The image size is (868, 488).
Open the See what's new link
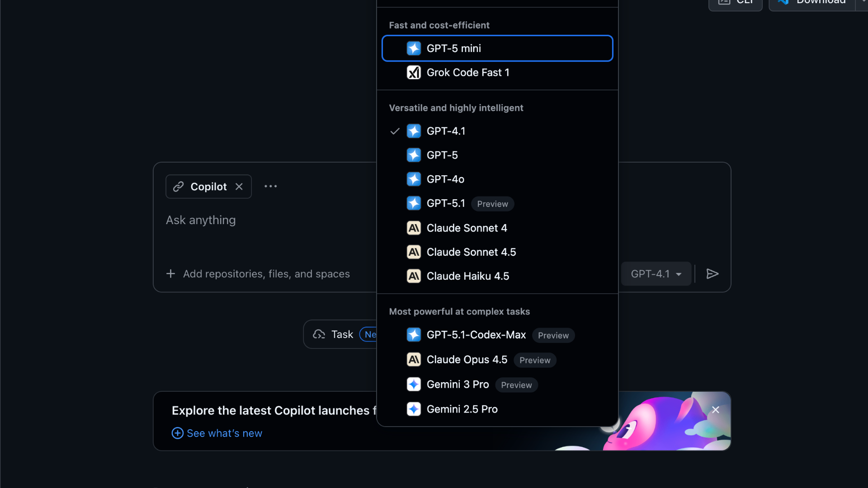[224, 433]
